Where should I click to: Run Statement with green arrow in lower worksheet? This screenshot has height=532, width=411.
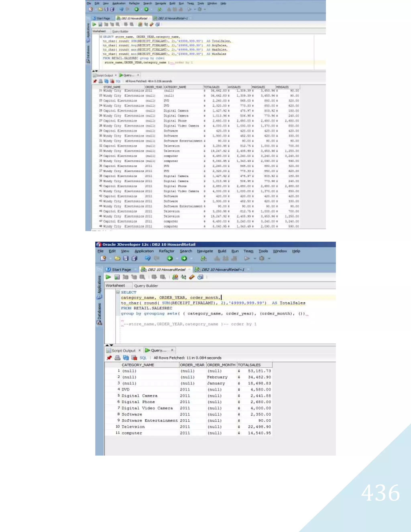click(108, 277)
